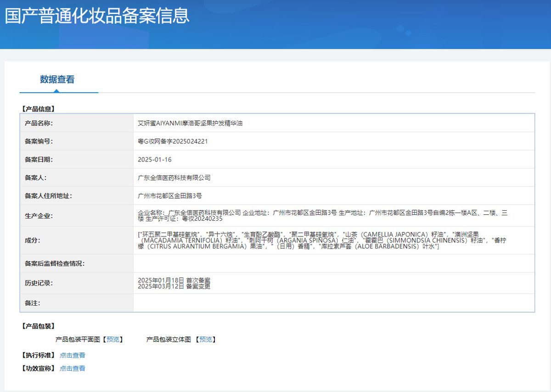Click the 备案编号 row label
This screenshot has height=392, width=551.
[x=39, y=141]
